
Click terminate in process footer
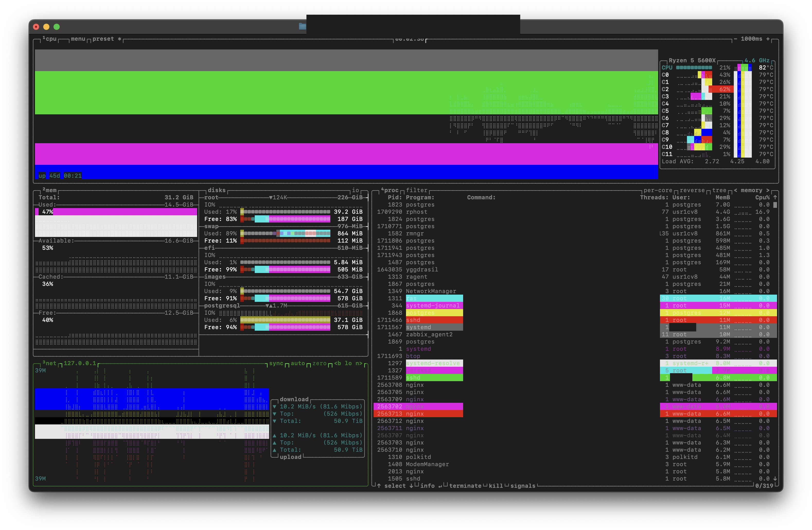point(465,486)
